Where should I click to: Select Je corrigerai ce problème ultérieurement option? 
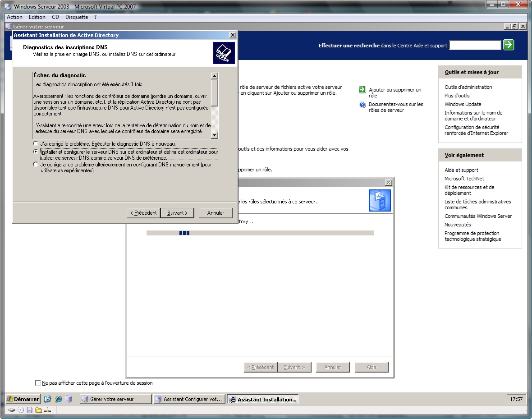[36, 164]
